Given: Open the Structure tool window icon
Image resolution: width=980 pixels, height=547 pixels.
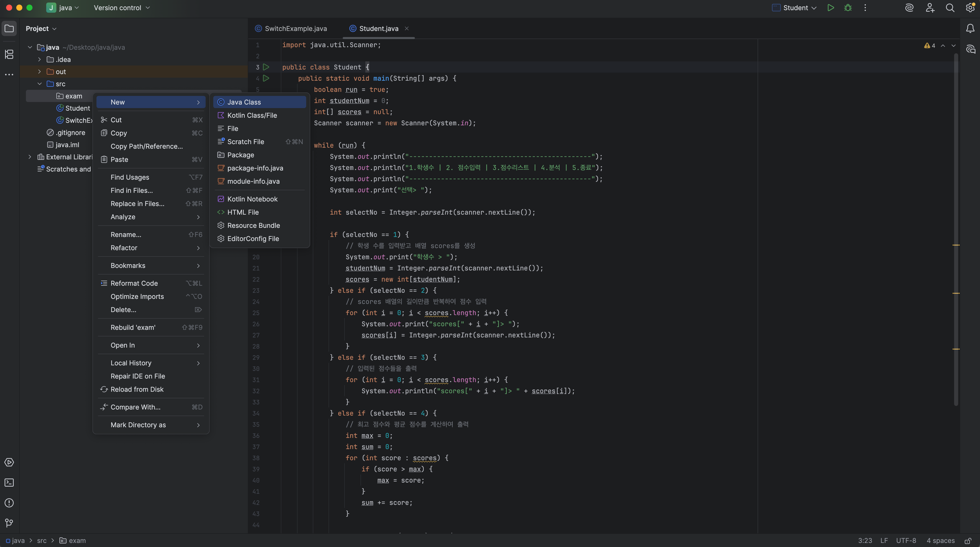Looking at the screenshot, I should (9, 54).
